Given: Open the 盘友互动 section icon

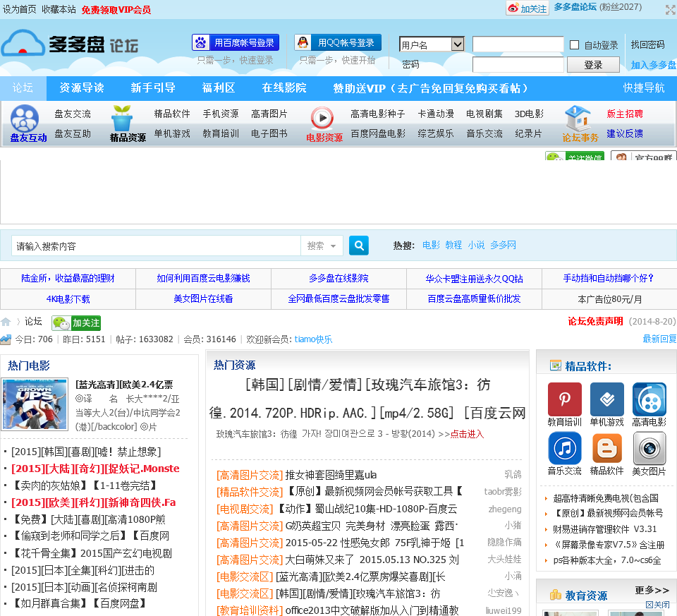Looking at the screenshot, I should (x=25, y=119).
